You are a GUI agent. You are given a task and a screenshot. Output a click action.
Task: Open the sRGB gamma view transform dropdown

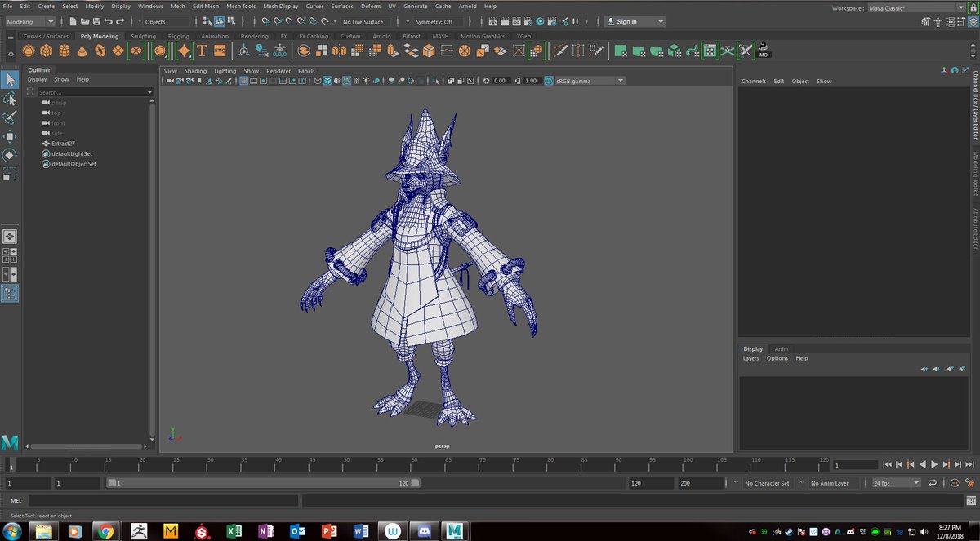590,81
